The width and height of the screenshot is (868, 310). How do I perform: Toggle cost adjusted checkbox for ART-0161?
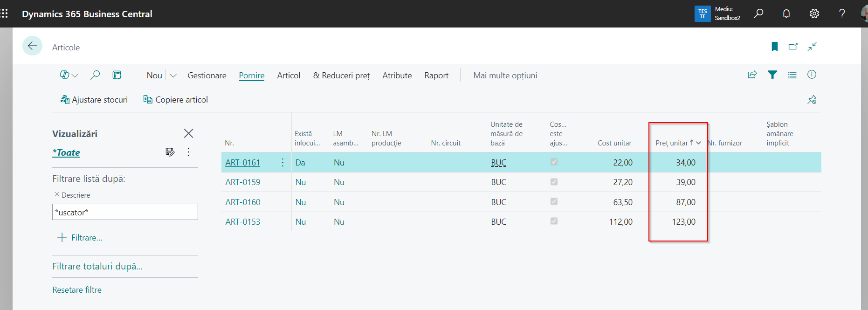click(x=554, y=162)
